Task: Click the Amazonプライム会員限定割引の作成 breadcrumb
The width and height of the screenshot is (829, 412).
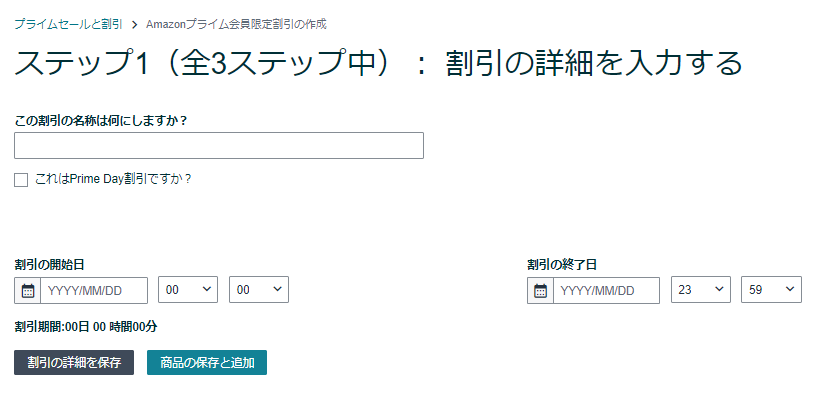Action: point(236,24)
